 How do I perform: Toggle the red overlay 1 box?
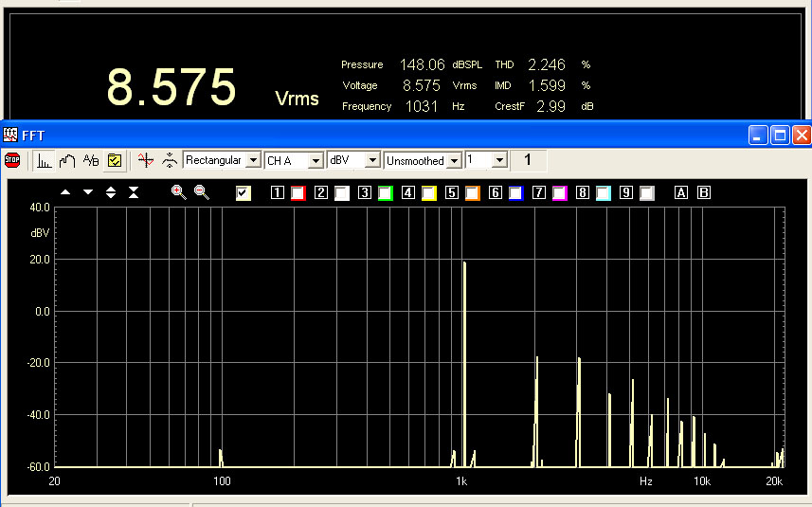(298, 193)
